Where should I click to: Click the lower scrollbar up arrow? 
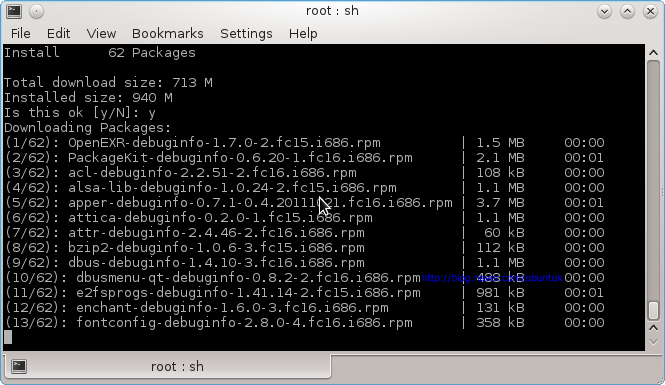click(654, 328)
